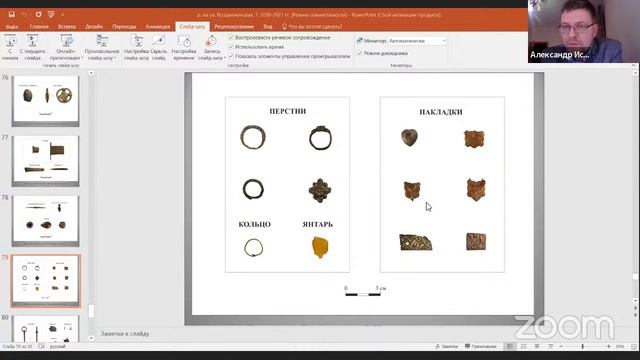Click slide counter text in status bar
Viewport: 640px width, 360px height.
coord(17,346)
